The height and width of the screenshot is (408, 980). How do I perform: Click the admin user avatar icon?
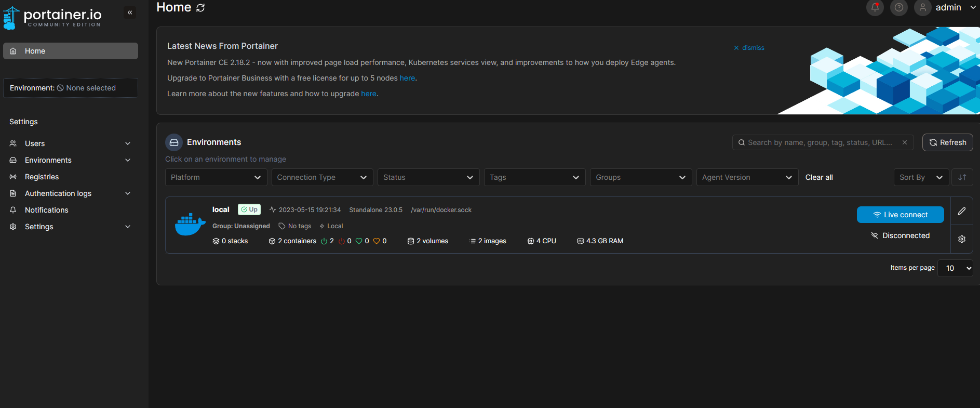click(x=923, y=7)
